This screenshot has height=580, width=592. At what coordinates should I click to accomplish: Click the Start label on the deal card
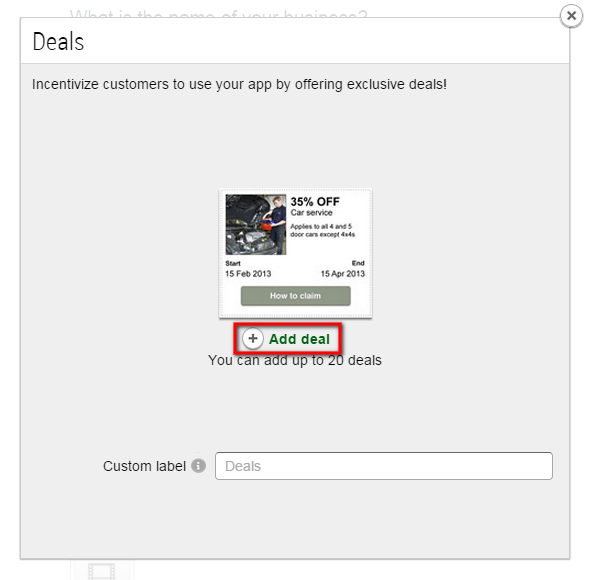(x=233, y=263)
